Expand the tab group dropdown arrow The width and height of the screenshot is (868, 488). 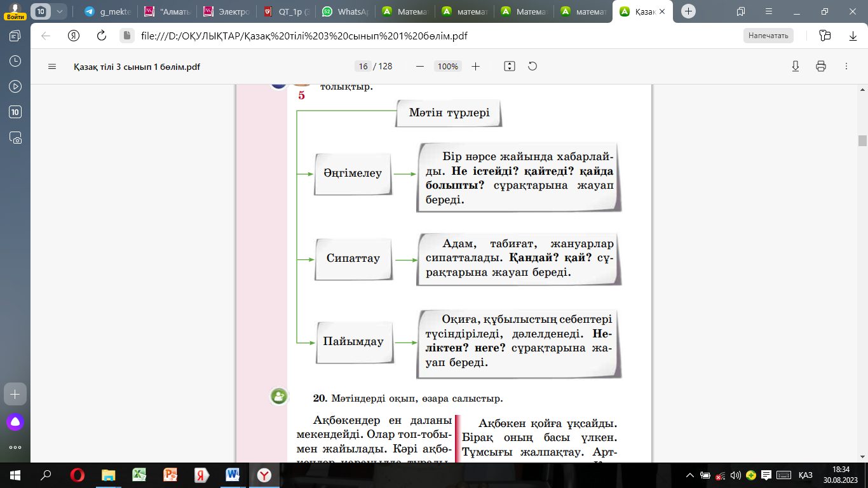60,11
